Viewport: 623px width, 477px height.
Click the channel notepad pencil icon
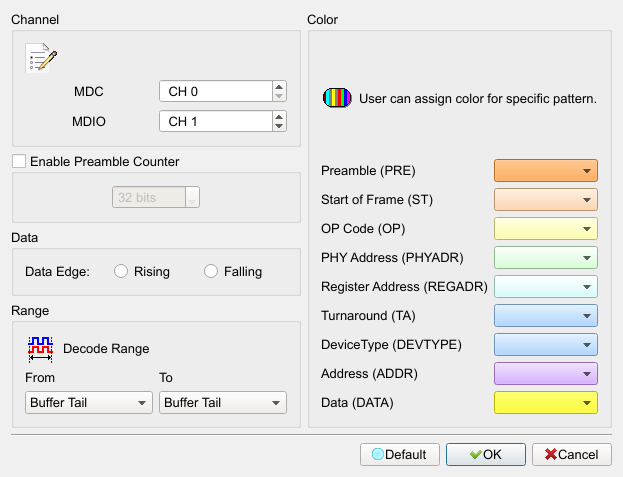tap(41, 58)
